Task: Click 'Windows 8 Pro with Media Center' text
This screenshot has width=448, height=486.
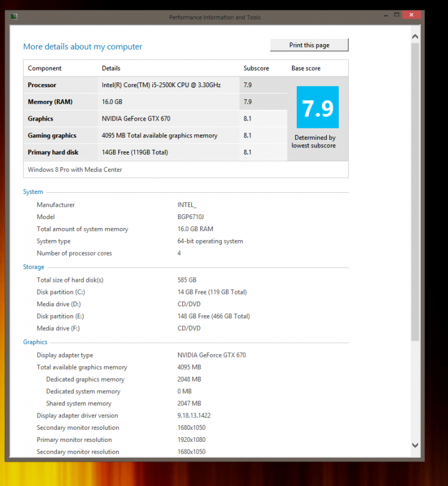Action: [75, 170]
